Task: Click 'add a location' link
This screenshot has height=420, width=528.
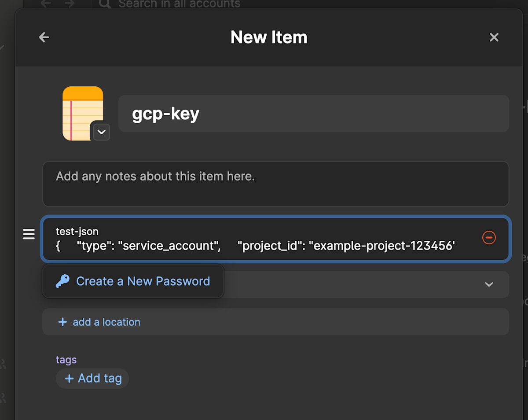Action: pyautogui.click(x=106, y=322)
